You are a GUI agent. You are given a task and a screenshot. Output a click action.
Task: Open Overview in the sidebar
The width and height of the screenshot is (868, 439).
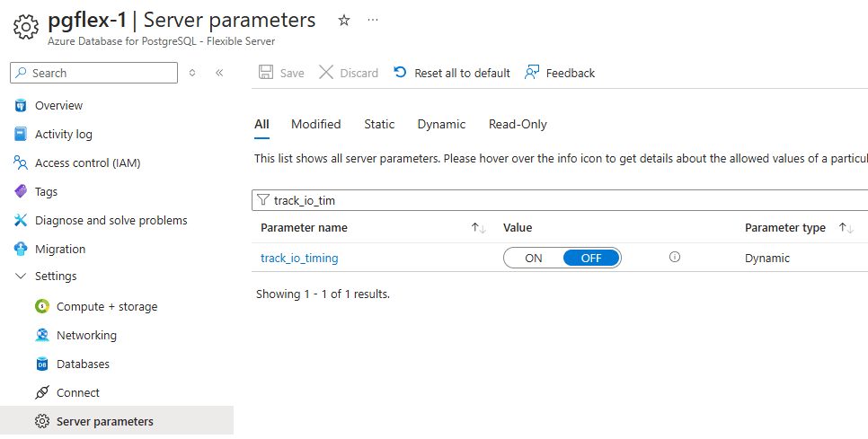tap(58, 106)
